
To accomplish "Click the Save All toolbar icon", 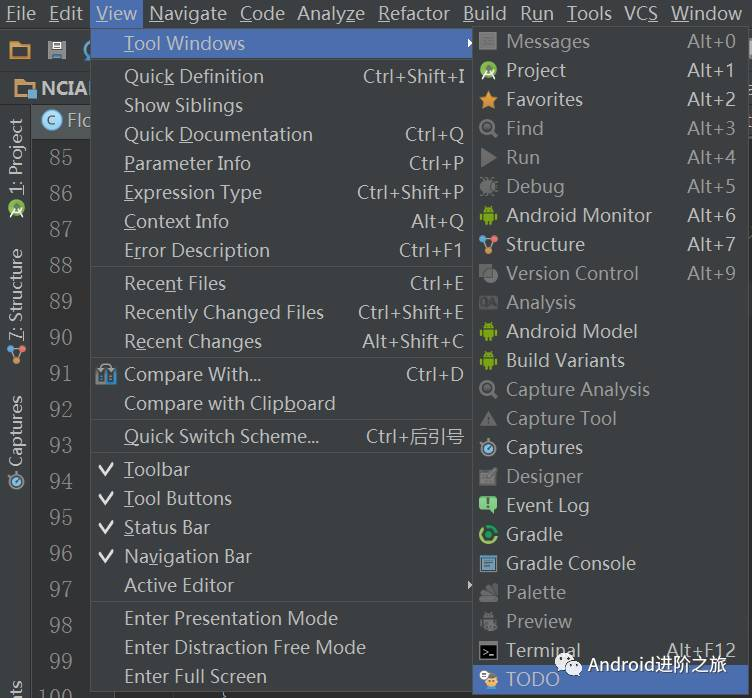I will (57, 50).
